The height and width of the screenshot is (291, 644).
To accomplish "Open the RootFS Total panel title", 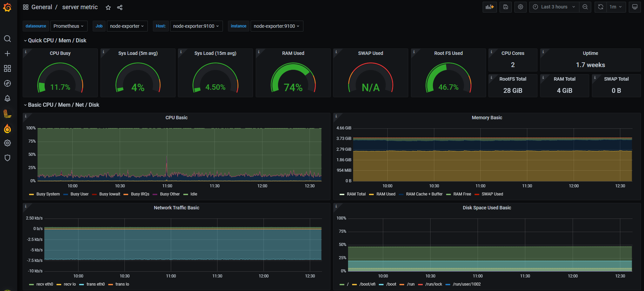I will 513,79.
